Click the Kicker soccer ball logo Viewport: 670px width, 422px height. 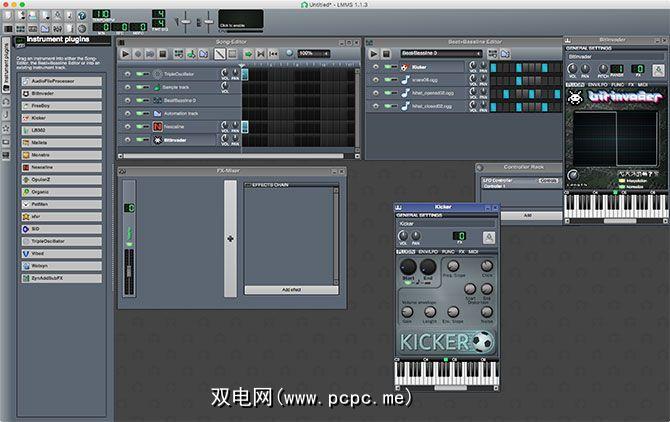coord(483,343)
